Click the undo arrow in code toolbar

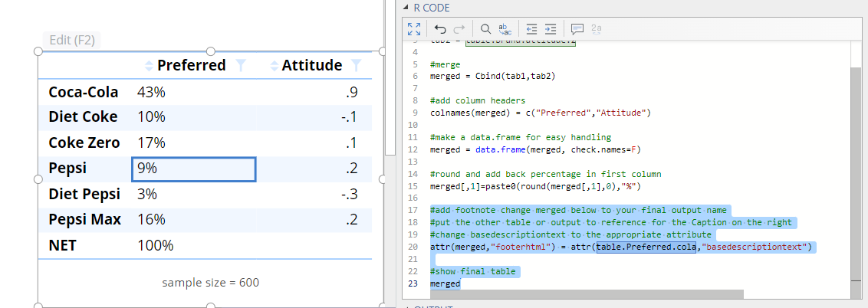tap(440, 29)
